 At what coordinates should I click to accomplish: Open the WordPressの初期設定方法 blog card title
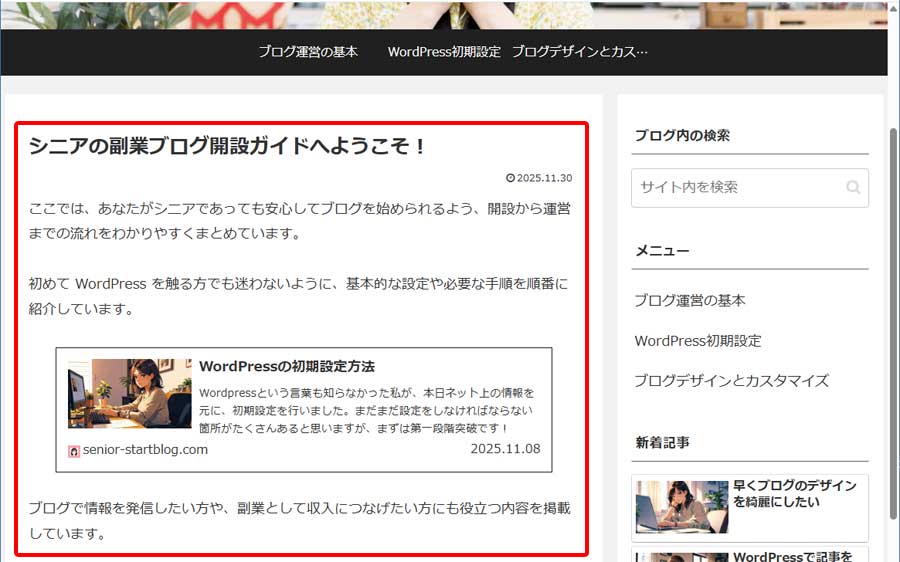[x=286, y=366]
